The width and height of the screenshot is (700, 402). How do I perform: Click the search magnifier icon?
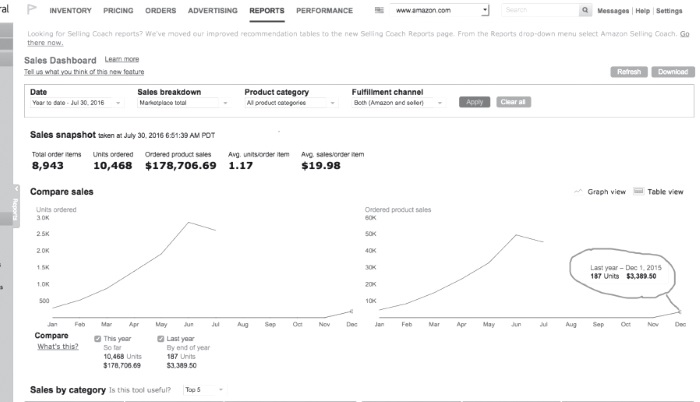[585, 10]
